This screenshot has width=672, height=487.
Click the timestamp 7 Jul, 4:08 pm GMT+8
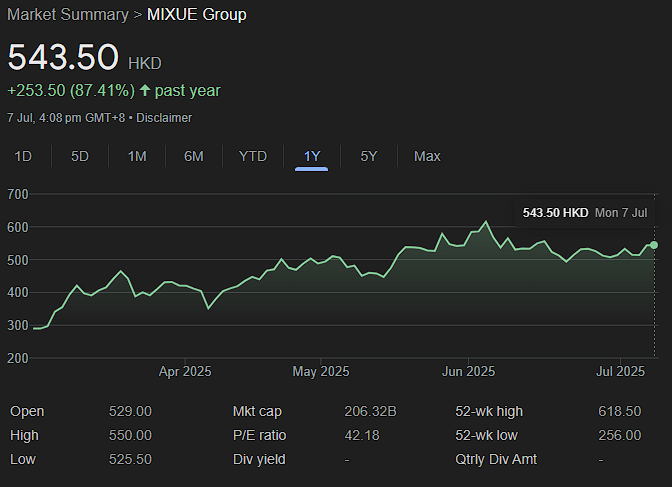pos(66,118)
